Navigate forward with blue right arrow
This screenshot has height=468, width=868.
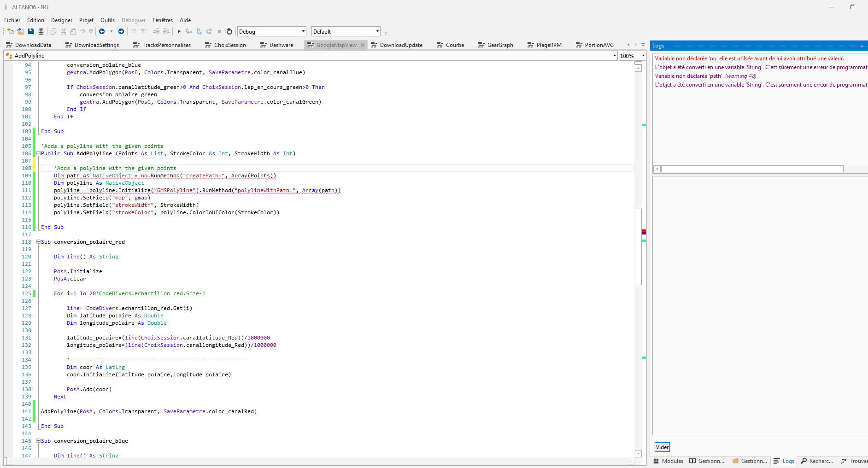121,31
